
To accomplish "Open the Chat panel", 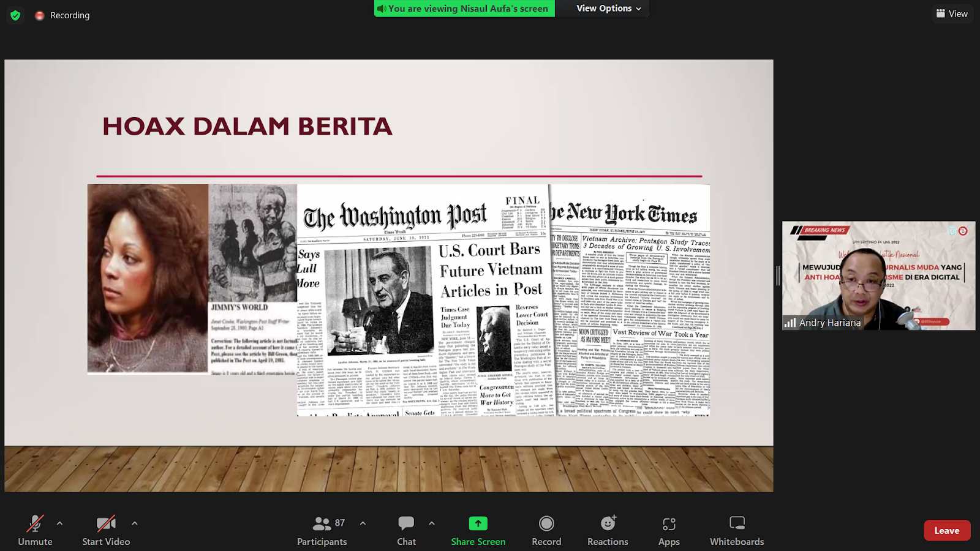I will 406,530.
